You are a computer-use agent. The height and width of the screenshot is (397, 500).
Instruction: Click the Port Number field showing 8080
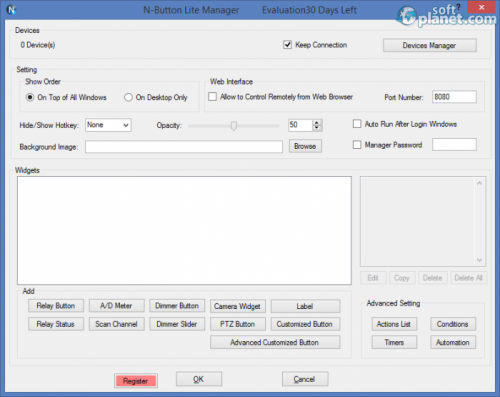[454, 97]
